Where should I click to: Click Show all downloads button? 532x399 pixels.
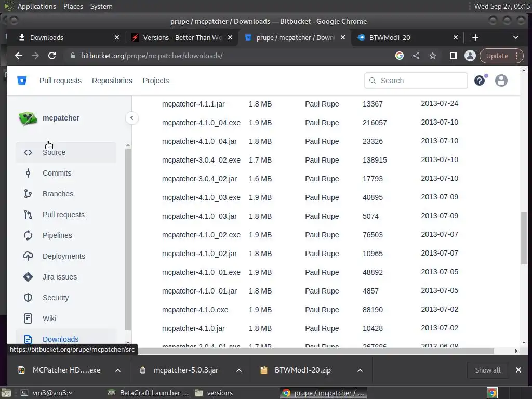pos(487,370)
